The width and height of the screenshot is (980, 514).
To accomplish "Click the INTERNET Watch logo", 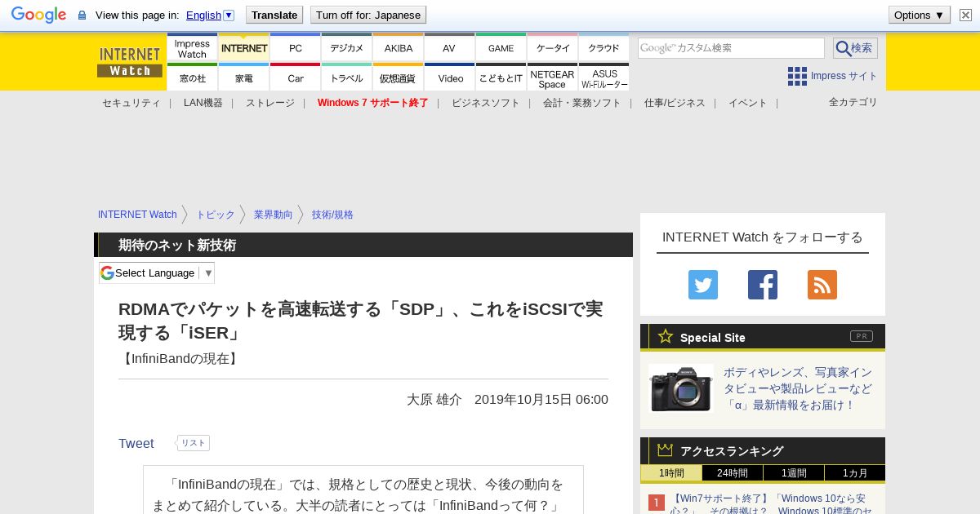I will click(x=130, y=61).
